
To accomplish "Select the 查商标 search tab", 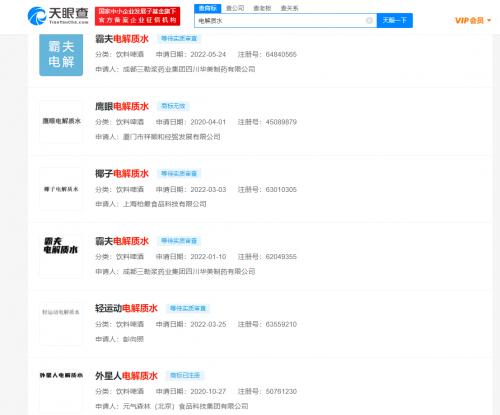I will coord(207,8).
